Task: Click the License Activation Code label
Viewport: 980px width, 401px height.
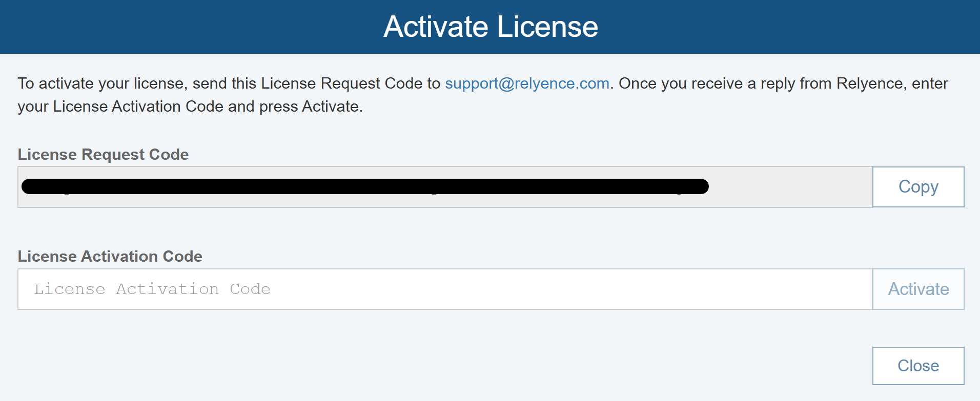Action: pos(110,256)
